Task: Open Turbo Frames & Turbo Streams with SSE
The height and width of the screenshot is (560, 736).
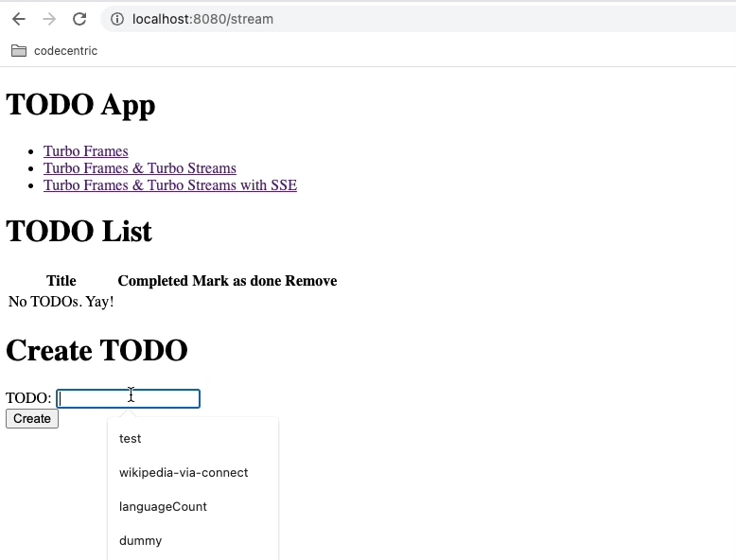Action: click(x=169, y=185)
